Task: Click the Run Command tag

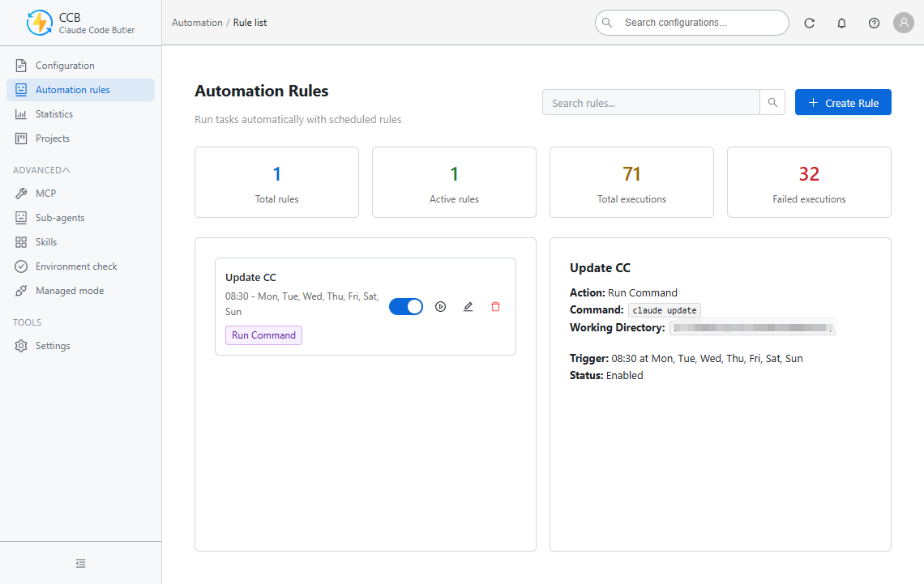Action: click(x=263, y=335)
